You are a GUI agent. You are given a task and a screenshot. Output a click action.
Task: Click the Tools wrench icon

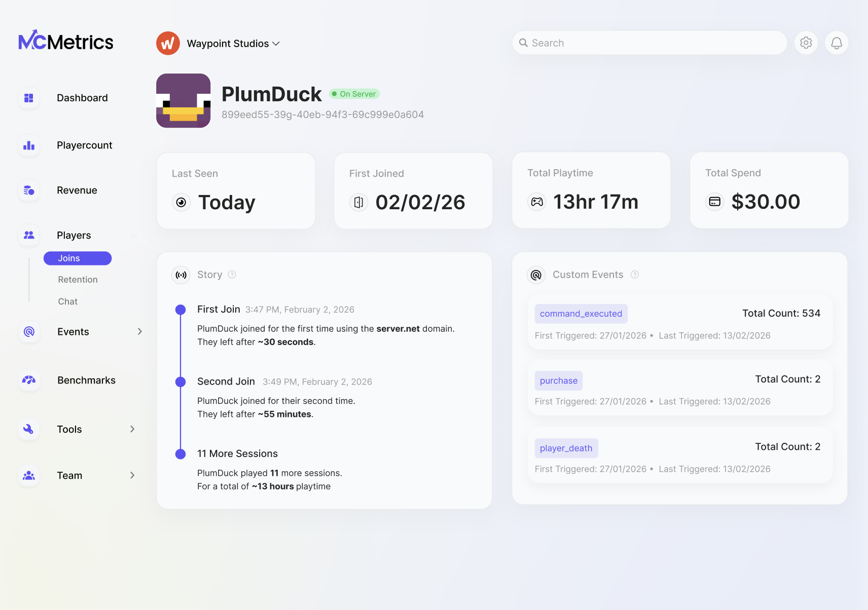[x=29, y=429]
